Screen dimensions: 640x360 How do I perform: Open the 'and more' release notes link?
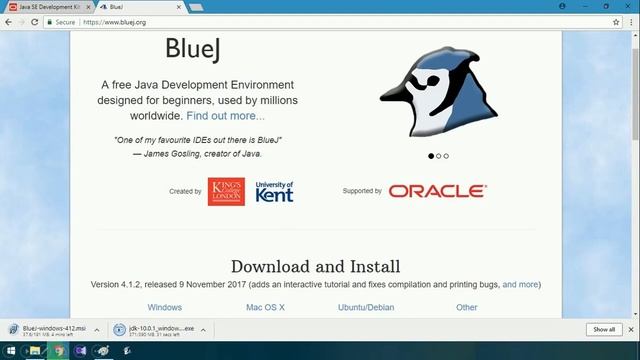[520, 284]
